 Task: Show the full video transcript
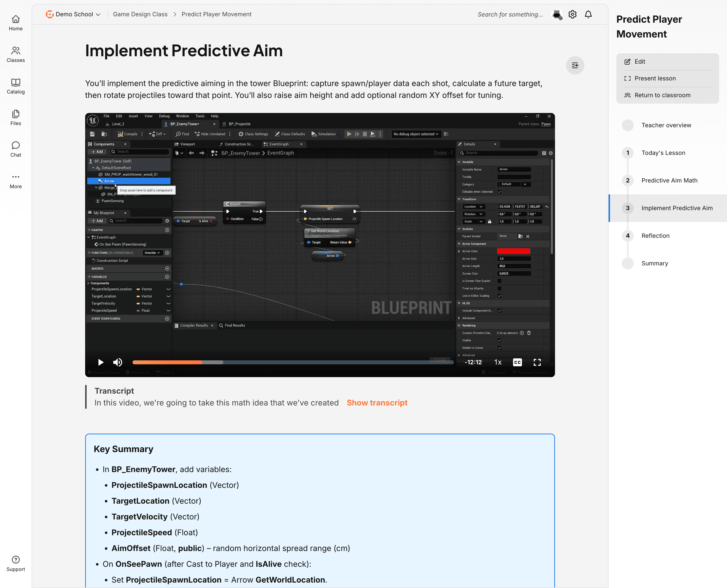tap(377, 403)
